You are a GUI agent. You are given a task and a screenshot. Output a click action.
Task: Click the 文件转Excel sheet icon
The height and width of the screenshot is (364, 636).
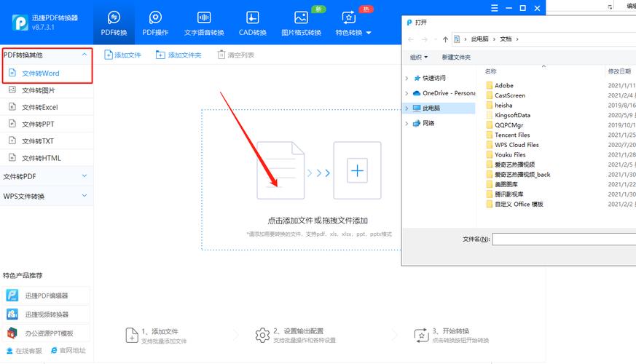(x=12, y=106)
